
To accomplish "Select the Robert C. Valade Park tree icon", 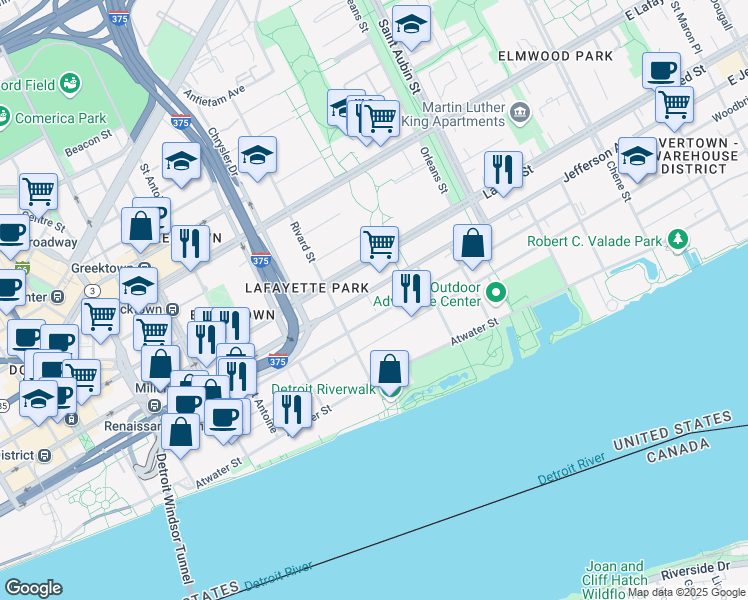I will click(x=679, y=239).
